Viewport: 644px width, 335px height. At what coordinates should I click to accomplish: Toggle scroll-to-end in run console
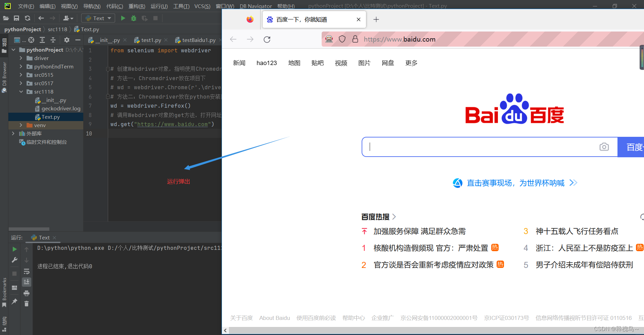[x=27, y=282]
